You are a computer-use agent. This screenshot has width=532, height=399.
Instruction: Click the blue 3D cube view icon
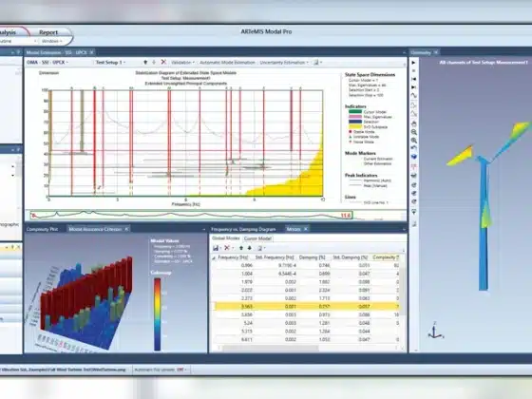414,157
